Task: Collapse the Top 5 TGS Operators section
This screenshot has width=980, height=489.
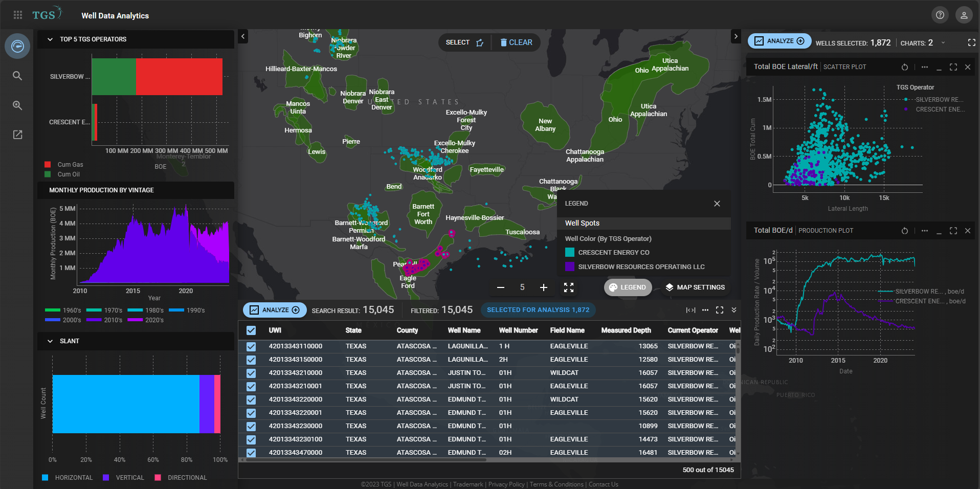Action: 50,39
